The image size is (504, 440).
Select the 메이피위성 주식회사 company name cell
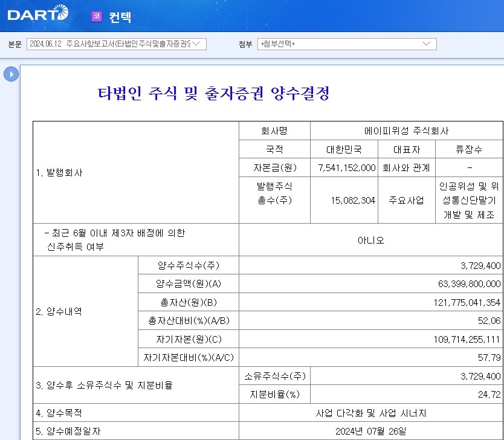(406, 131)
